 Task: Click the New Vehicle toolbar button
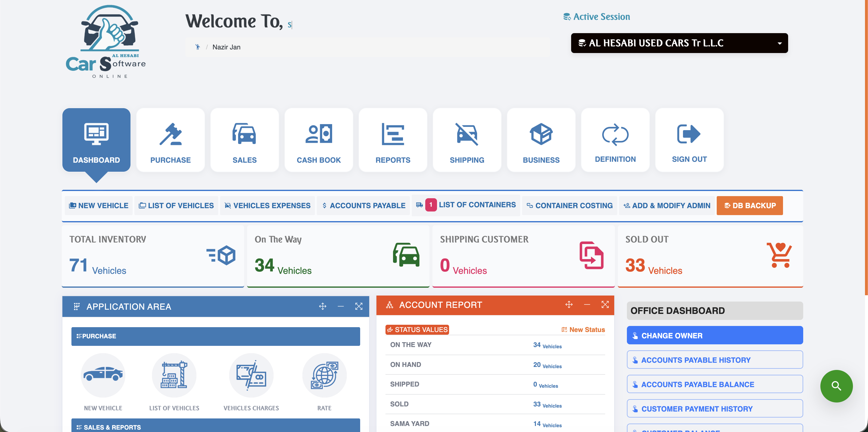coord(98,205)
